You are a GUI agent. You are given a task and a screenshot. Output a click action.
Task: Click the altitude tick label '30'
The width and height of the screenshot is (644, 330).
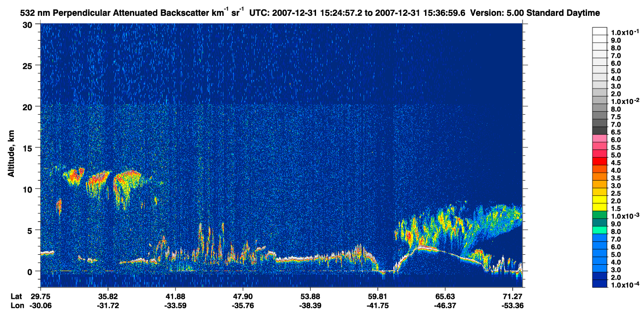tap(29, 25)
